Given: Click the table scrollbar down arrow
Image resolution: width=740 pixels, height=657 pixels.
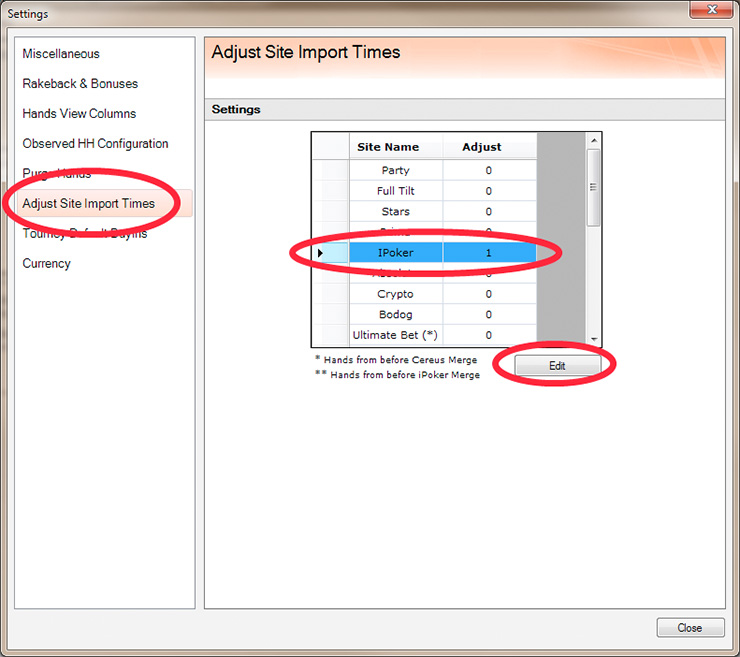Looking at the screenshot, I should click(x=594, y=339).
